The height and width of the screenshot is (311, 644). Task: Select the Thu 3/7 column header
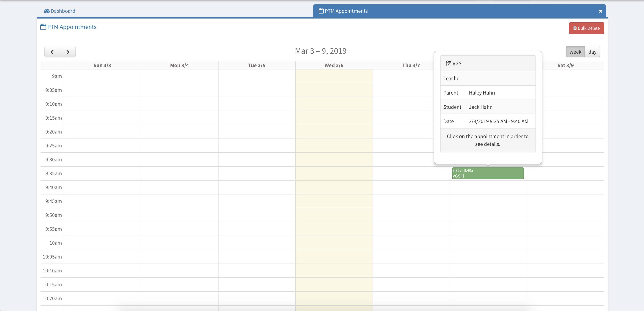click(x=411, y=65)
